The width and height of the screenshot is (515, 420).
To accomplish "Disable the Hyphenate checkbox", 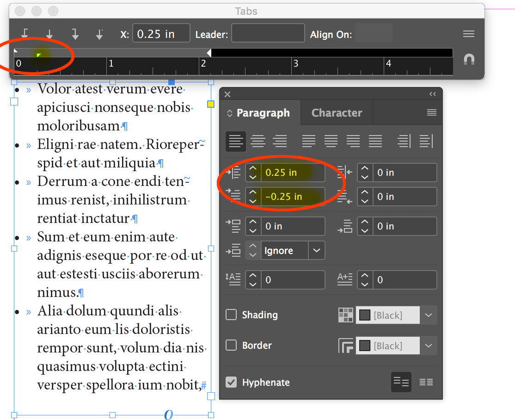I will click(x=231, y=383).
